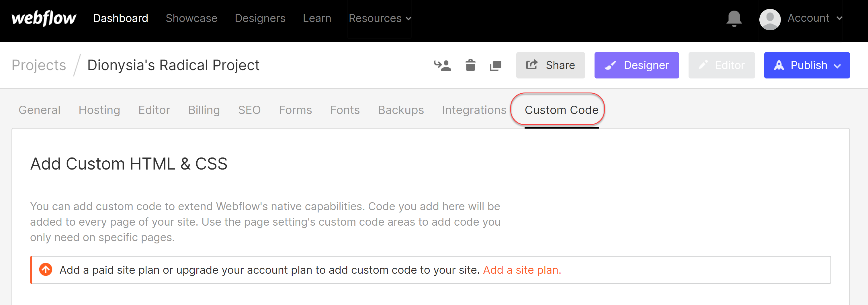This screenshot has width=868, height=305.
Task: Switch to the SEO tab
Action: click(x=249, y=110)
